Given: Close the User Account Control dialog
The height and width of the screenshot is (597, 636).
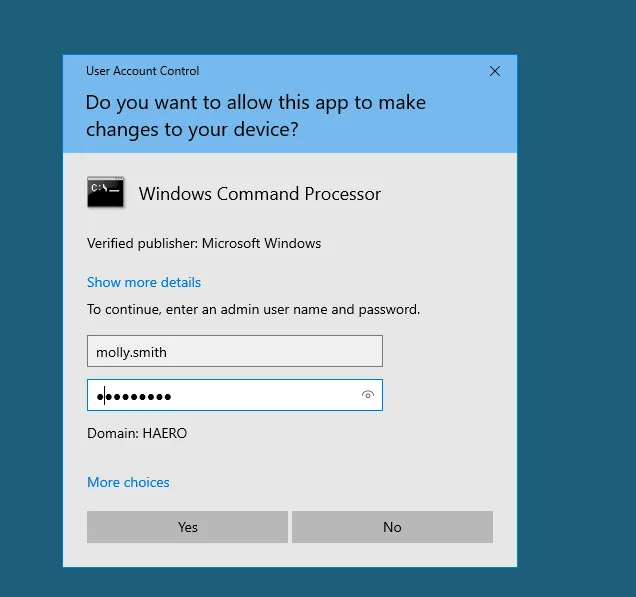Looking at the screenshot, I should (x=494, y=71).
